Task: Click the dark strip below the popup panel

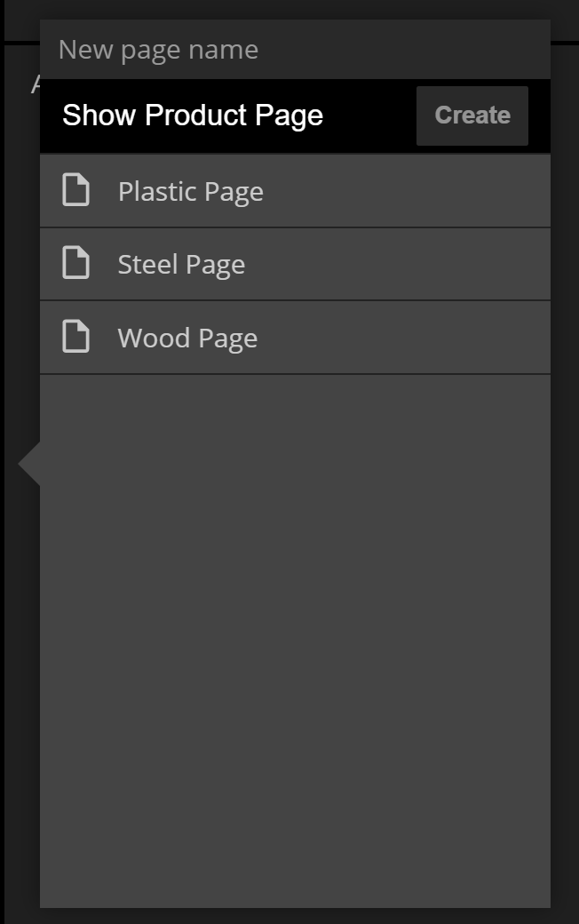Action: [x=295, y=916]
